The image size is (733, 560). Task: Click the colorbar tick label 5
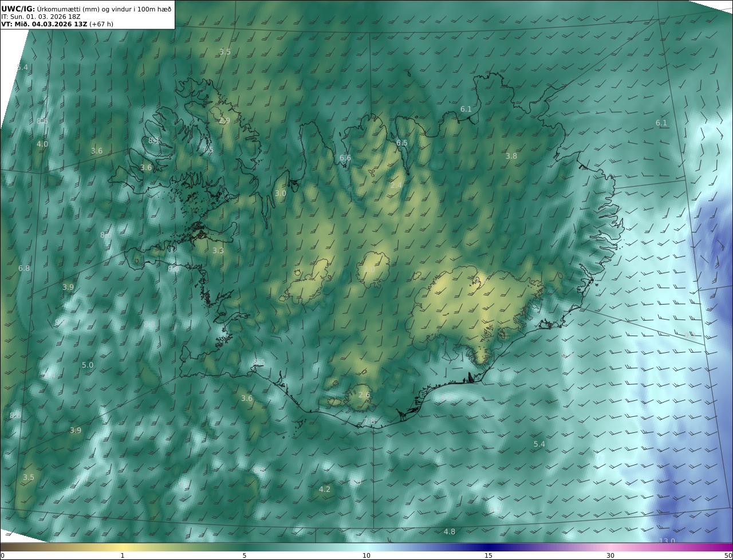tap(245, 555)
